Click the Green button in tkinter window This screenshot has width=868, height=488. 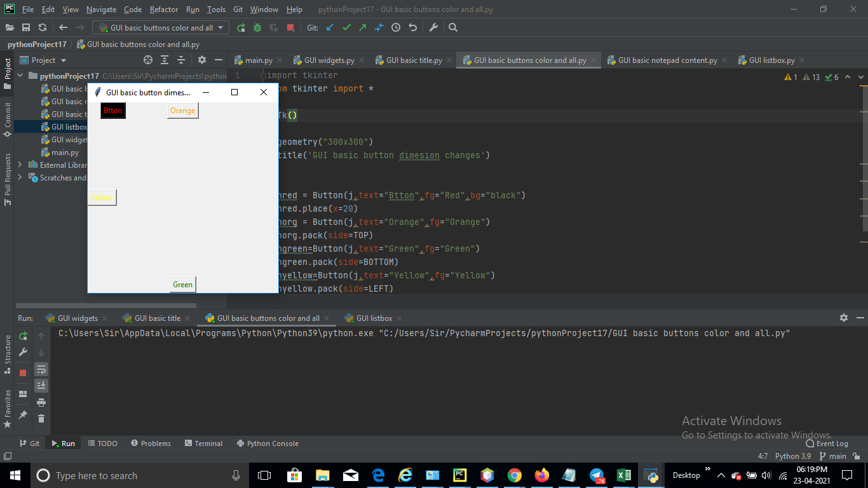point(182,285)
